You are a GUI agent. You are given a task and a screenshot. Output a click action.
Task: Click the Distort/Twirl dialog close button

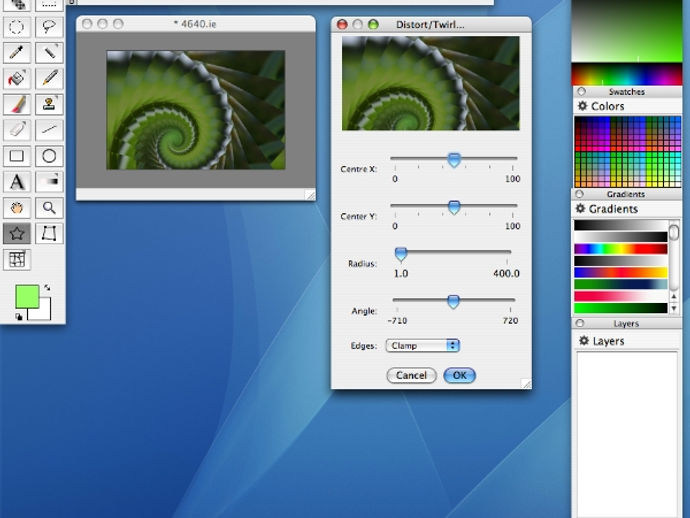tap(342, 24)
